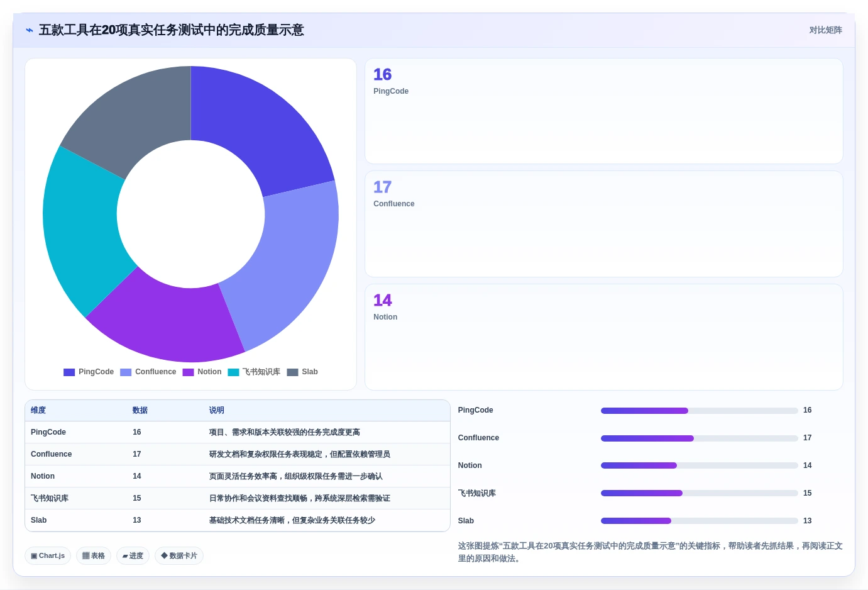Click PingCode label in progress list
The image size is (868, 590).
pos(476,410)
